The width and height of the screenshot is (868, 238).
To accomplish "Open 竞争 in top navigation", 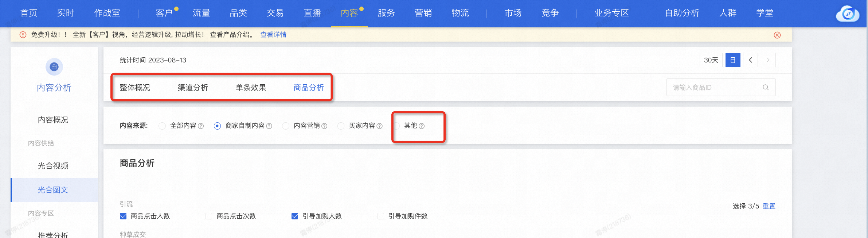I will coord(550,13).
